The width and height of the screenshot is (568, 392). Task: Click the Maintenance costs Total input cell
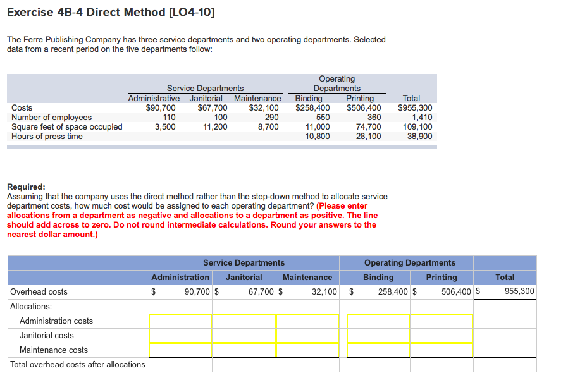pos(504,350)
